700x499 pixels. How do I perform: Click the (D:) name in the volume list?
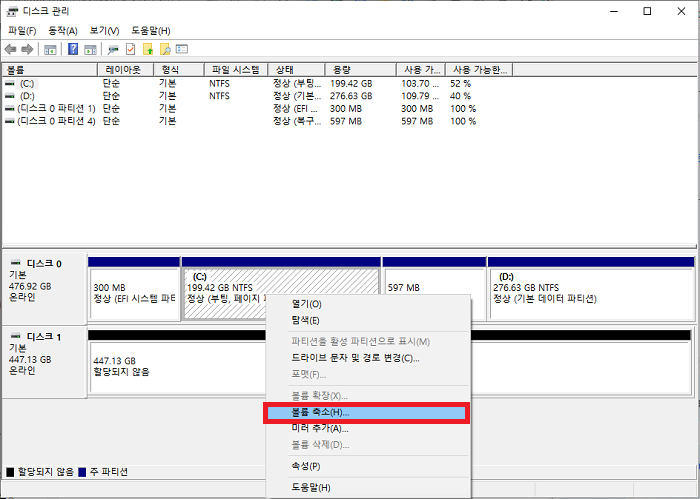click(x=27, y=96)
